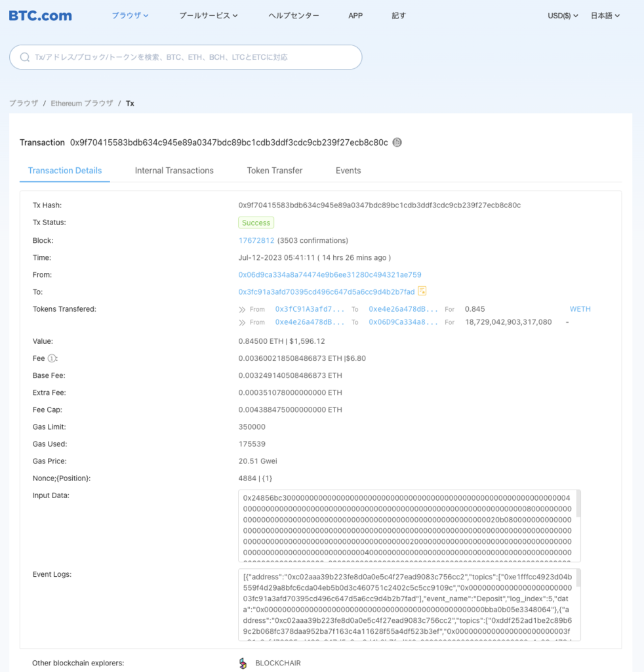Select the Events tab

click(x=348, y=170)
